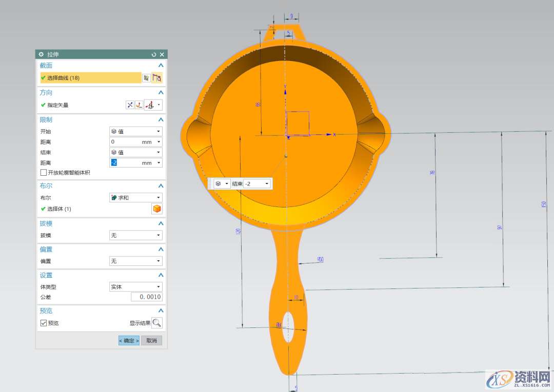Click the reverse direction icon in 方向
The width and height of the screenshot is (554, 392).
click(130, 105)
